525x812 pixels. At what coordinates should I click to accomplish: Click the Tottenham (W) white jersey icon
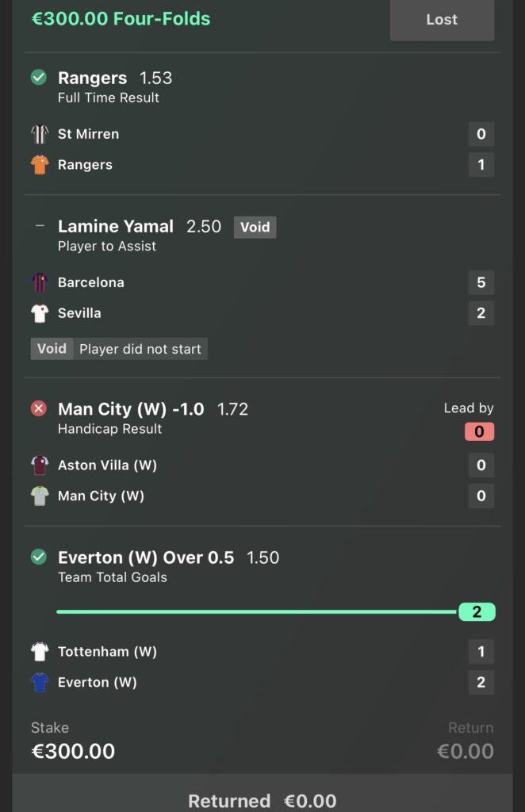40,652
